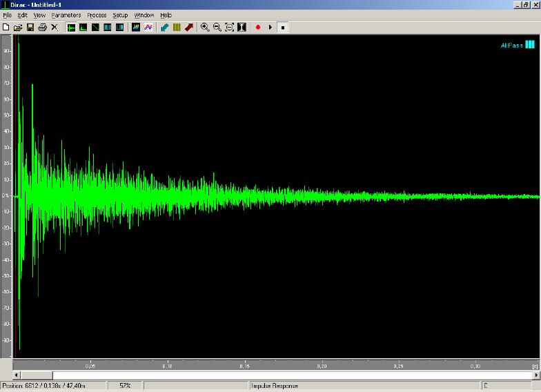541x392 pixels.
Task: Open a file with the folder icon
Action: [18, 27]
